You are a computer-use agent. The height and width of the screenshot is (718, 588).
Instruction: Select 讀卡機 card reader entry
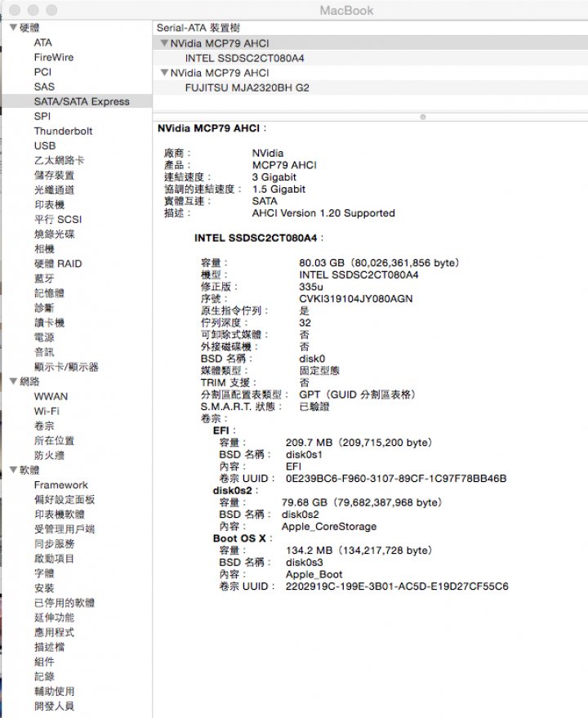click(x=49, y=323)
